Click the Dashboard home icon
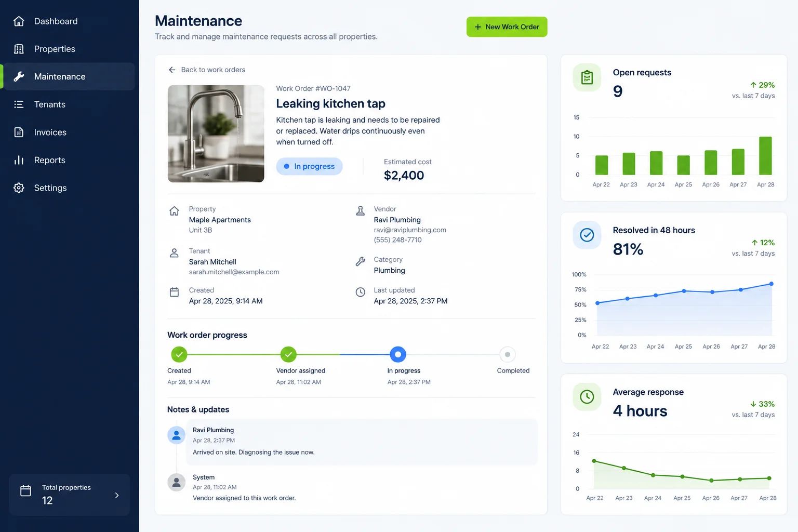 coord(19,21)
